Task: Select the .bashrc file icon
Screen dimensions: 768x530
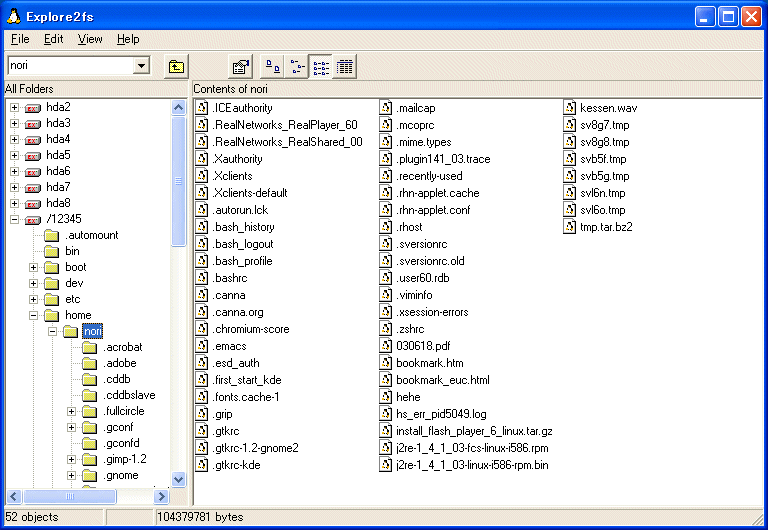Action: (202, 278)
